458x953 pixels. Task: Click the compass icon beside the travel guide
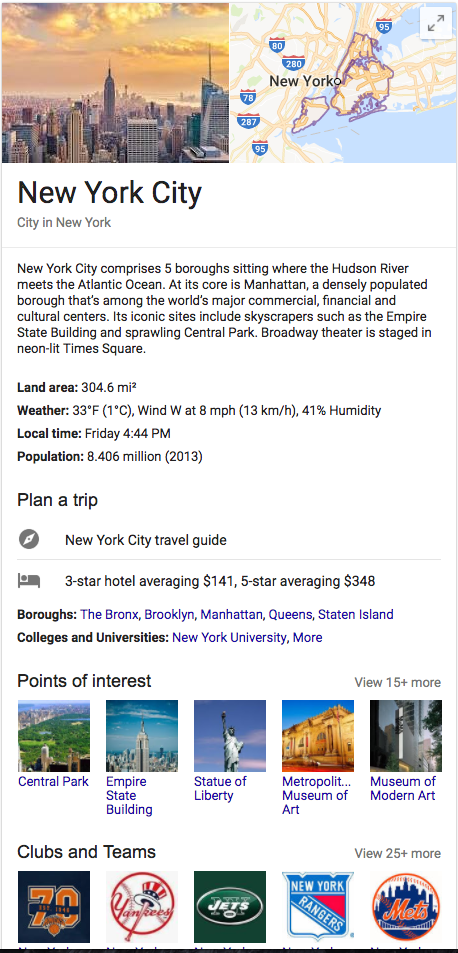point(29,539)
